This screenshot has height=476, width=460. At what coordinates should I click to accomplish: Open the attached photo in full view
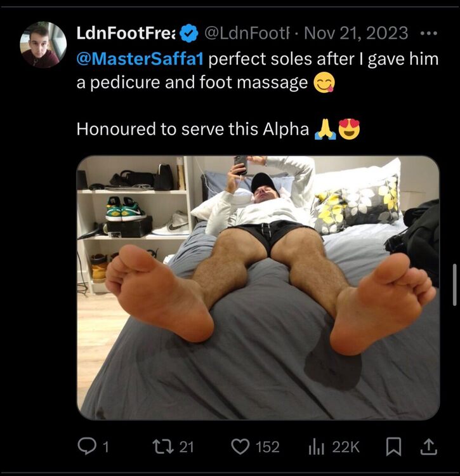pyautogui.click(x=258, y=287)
